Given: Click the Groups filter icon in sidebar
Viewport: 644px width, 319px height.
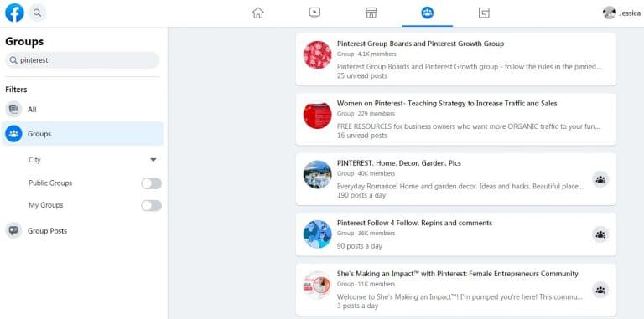Looking at the screenshot, I should pyautogui.click(x=13, y=134).
